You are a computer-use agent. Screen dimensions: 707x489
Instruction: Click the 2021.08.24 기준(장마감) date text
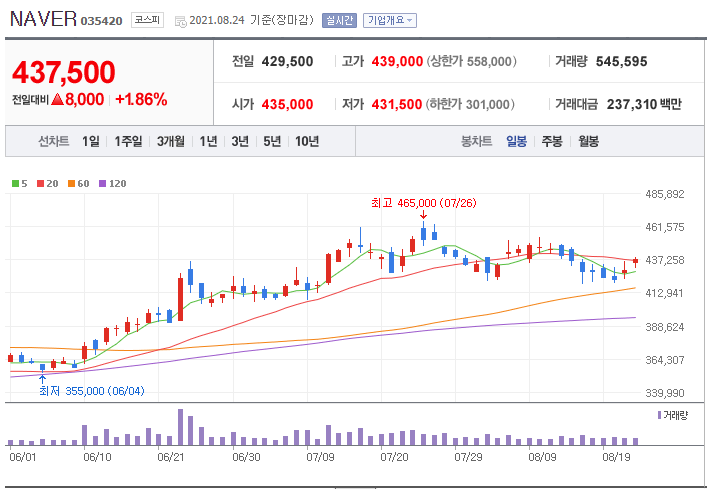(251, 20)
